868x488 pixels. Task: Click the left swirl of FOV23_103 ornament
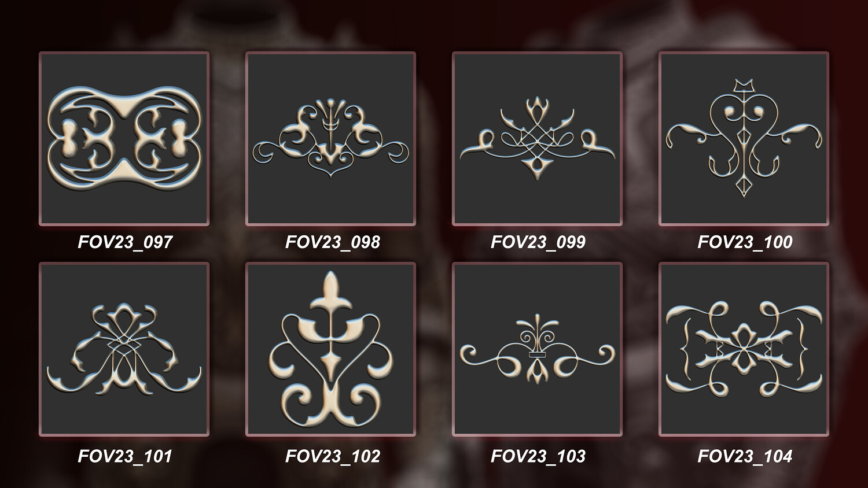pyautogui.click(x=479, y=354)
